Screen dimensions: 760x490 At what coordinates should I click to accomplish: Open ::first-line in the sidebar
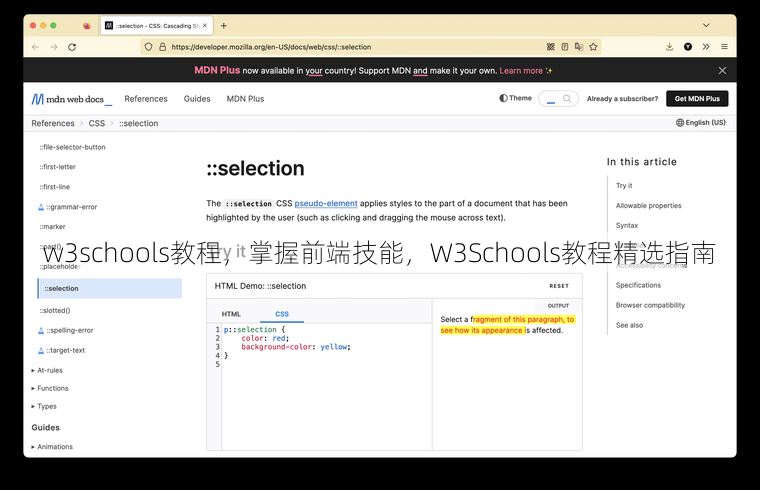[54, 187]
